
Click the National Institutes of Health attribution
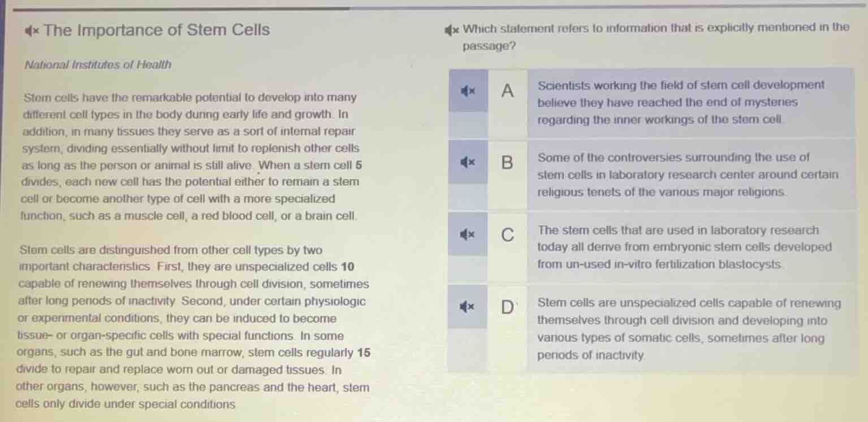[x=97, y=64]
